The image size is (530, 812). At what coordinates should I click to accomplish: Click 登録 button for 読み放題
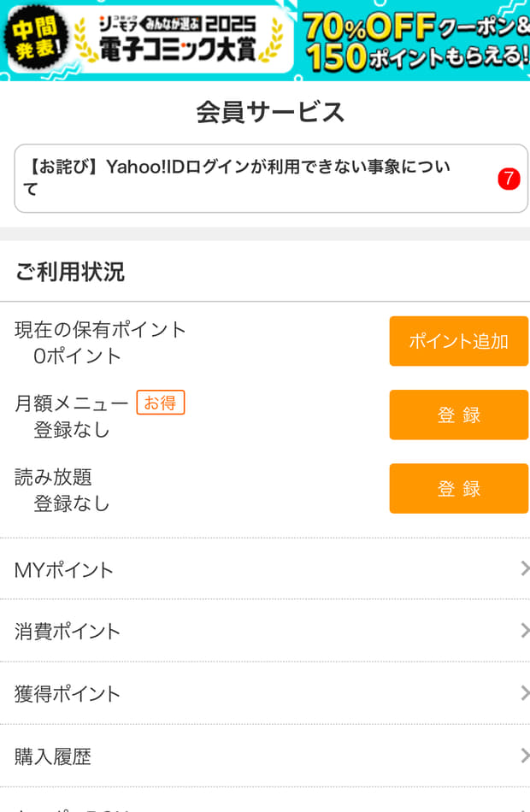point(458,488)
